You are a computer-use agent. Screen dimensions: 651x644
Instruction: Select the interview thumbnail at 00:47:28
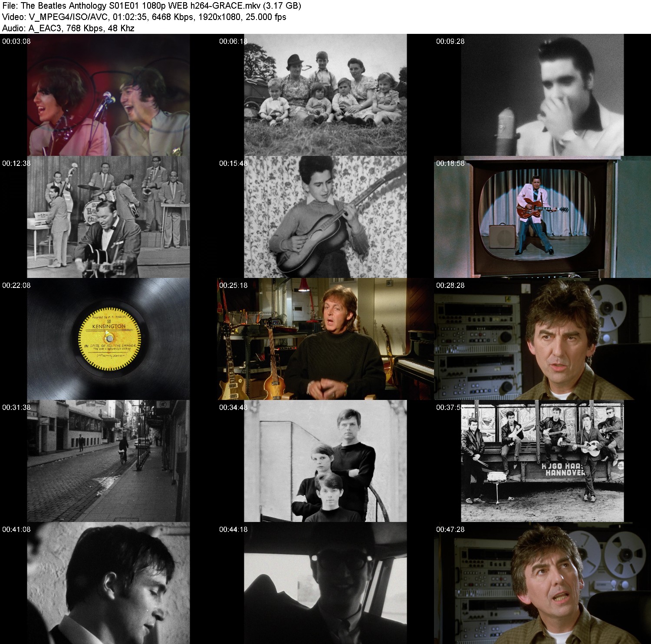pyautogui.click(x=542, y=583)
